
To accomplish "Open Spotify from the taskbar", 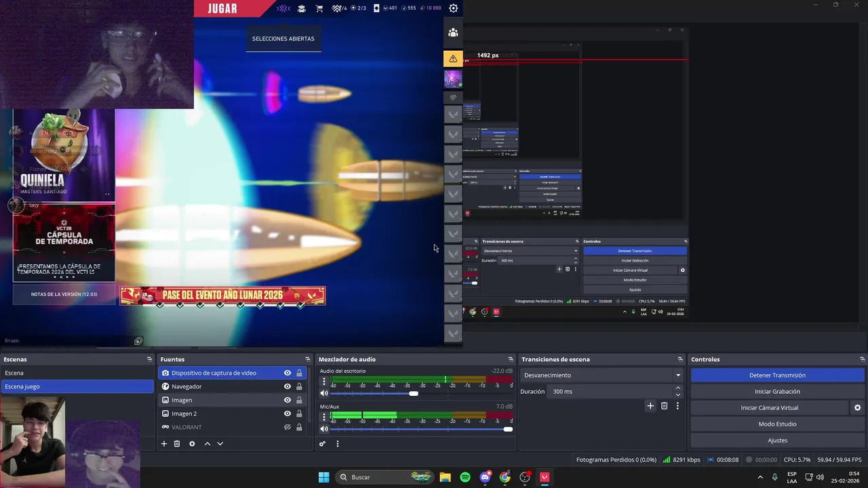I will (x=465, y=477).
